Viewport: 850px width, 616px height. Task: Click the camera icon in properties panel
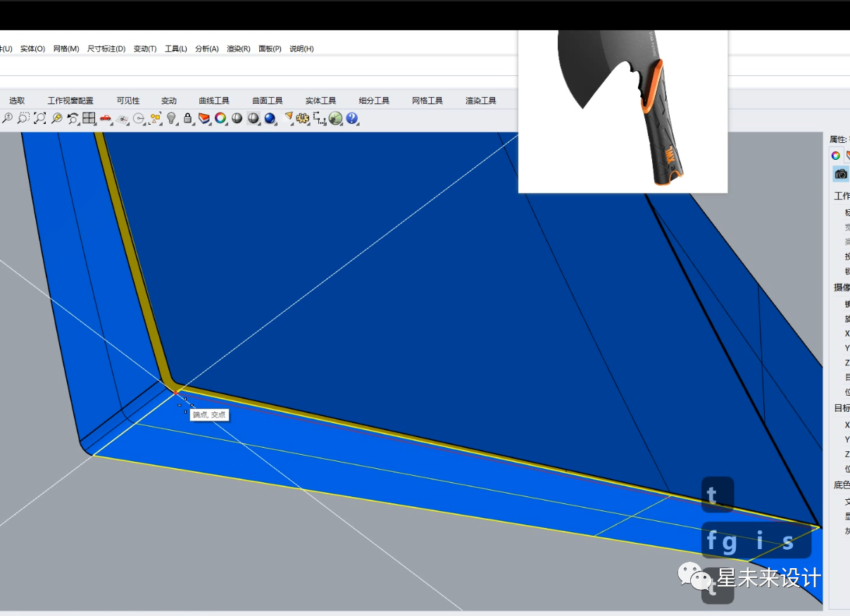pyautogui.click(x=841, y=174)
